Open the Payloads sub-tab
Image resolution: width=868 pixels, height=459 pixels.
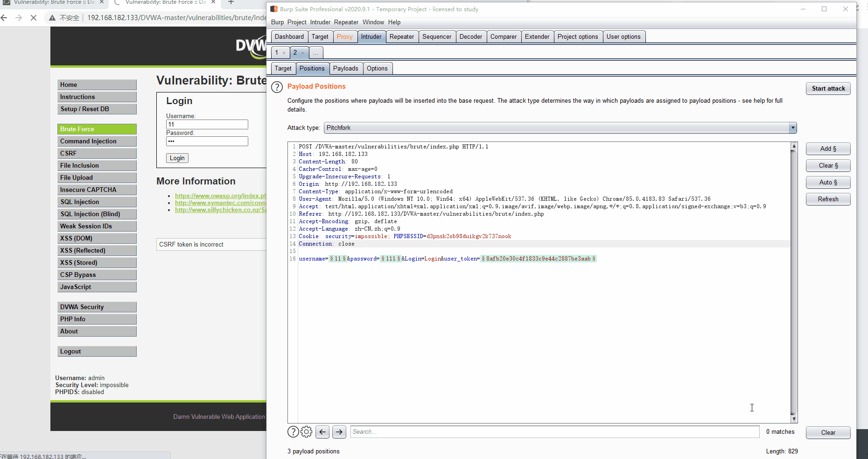pyautogui.click(x=346, y=69)
